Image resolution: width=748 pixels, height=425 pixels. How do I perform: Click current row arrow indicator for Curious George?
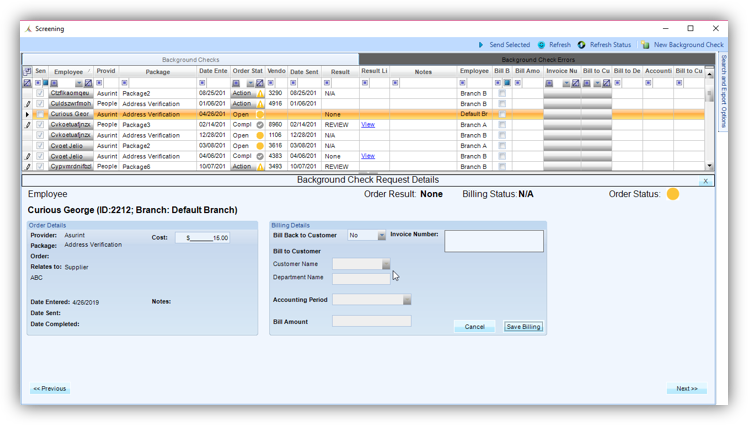tap(27, 114)
